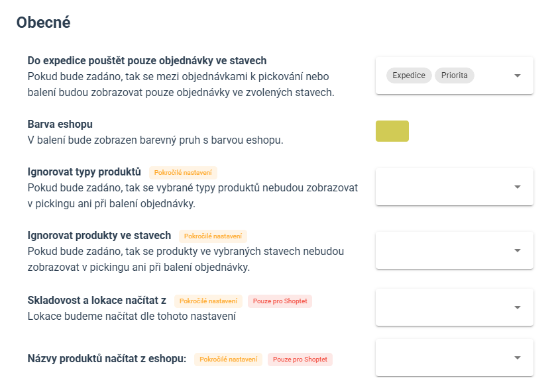Click Pouze pro Shoptet badge beside Skladovost

(280, 301)
